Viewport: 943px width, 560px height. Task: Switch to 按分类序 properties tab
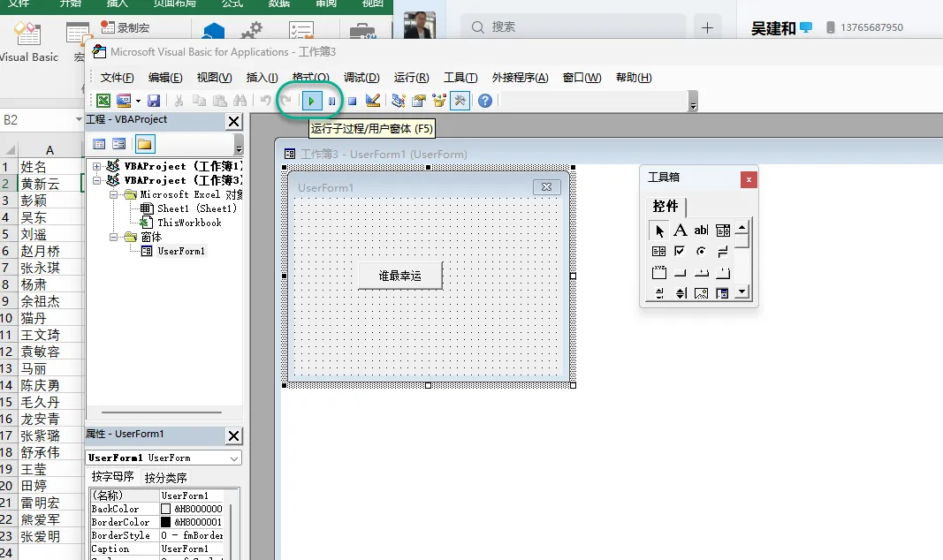165,478
